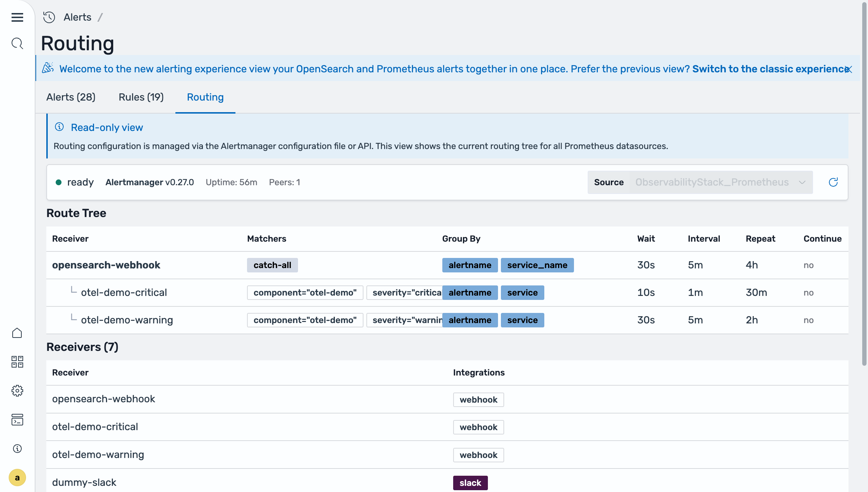Click alertname badge in opensearch-webhook row

470,265
